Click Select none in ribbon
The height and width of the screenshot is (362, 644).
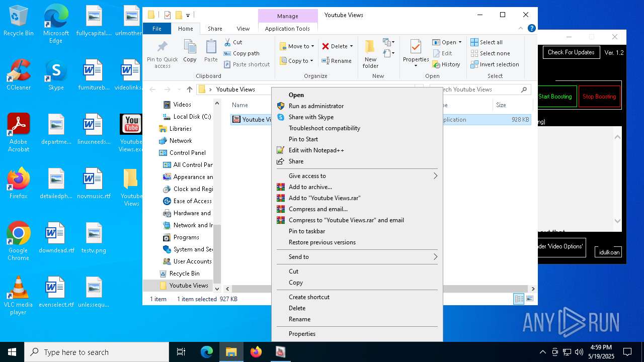(x=490, y=53)
